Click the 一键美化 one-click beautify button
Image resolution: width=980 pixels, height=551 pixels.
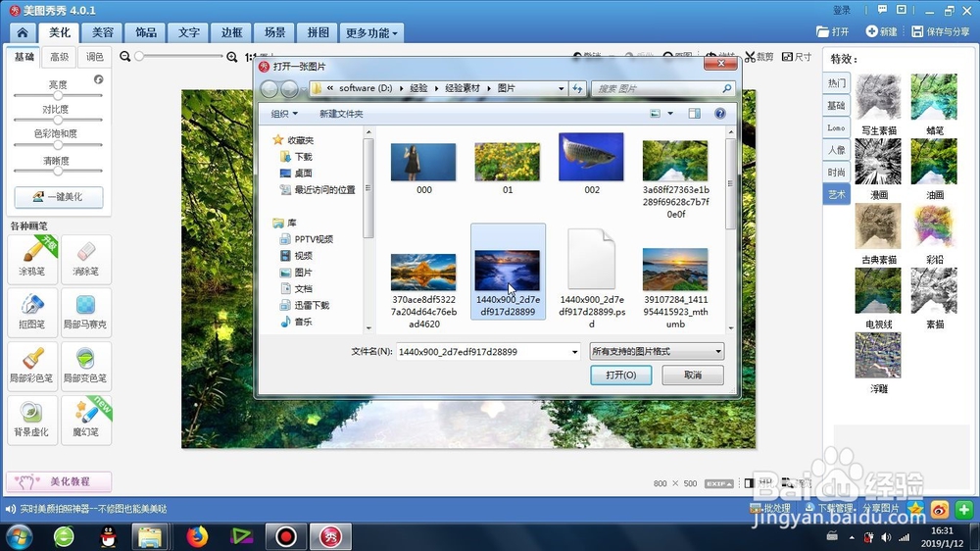[x=59, y=196]
